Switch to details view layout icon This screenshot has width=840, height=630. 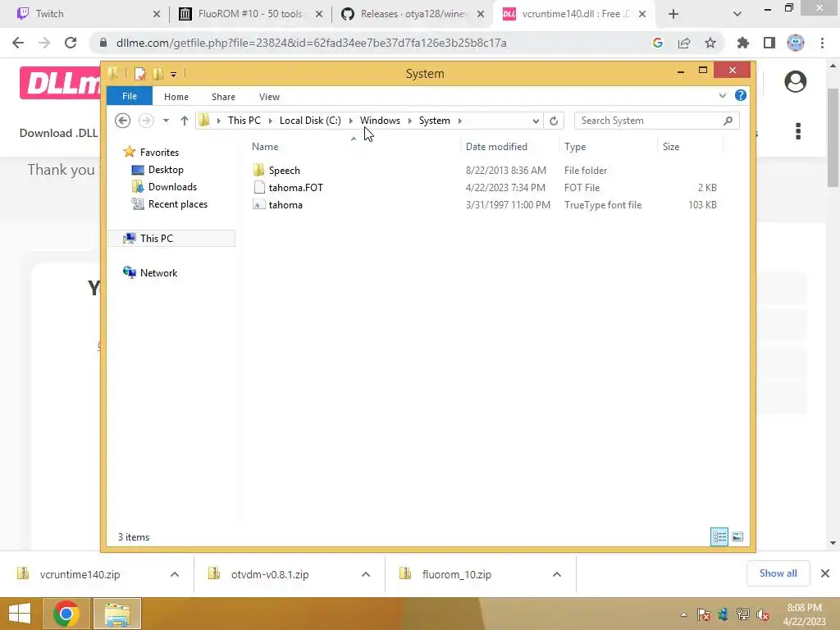click(x=719, y=536)
